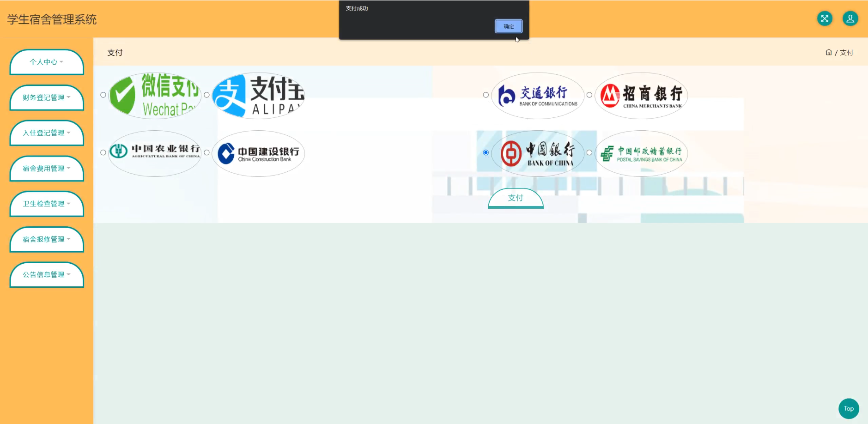
Task: Click the 学生宿舍管理系统 title
Action: point(52,19)
